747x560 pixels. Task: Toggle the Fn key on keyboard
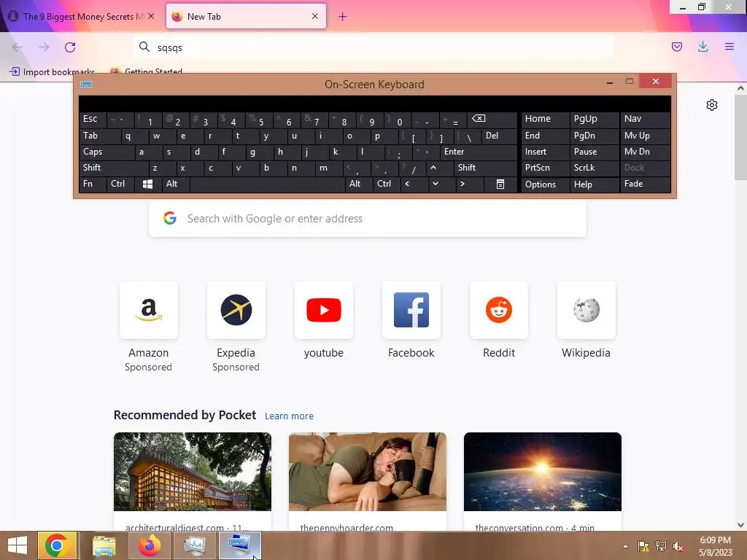[93, 184]
